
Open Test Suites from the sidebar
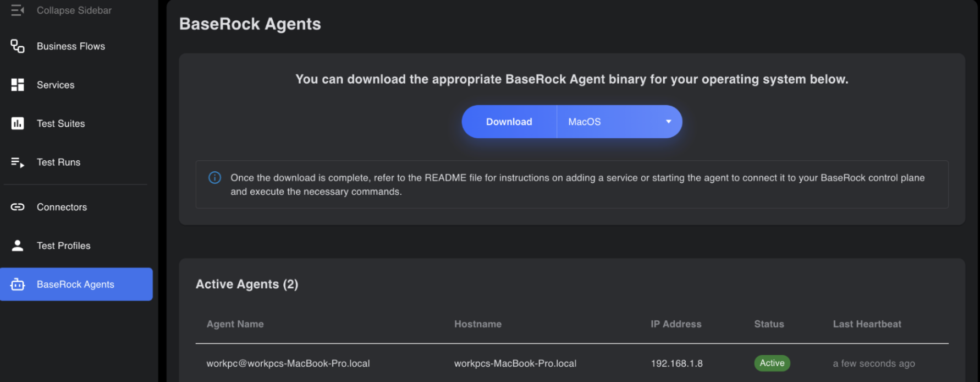coord(61,123)
